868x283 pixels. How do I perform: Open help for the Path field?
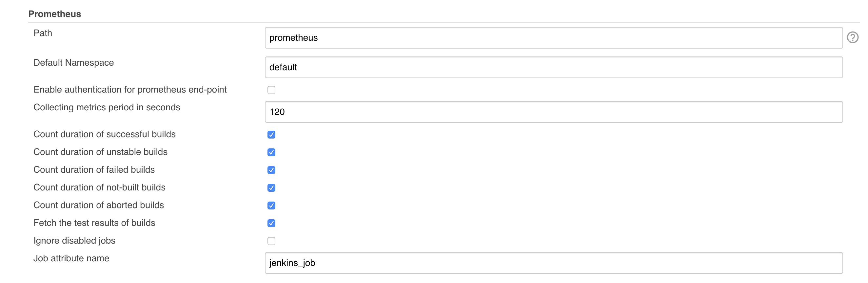click(853, 37)
